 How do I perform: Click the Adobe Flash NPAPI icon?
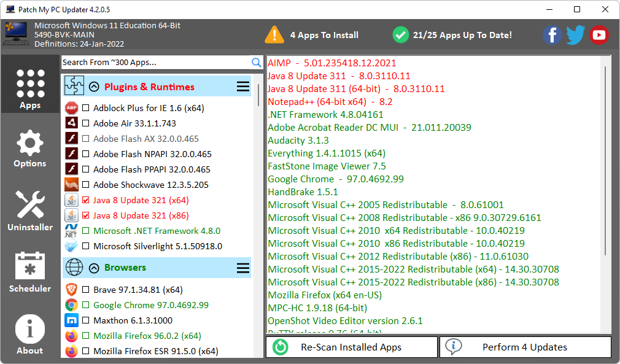coord(72,153)
